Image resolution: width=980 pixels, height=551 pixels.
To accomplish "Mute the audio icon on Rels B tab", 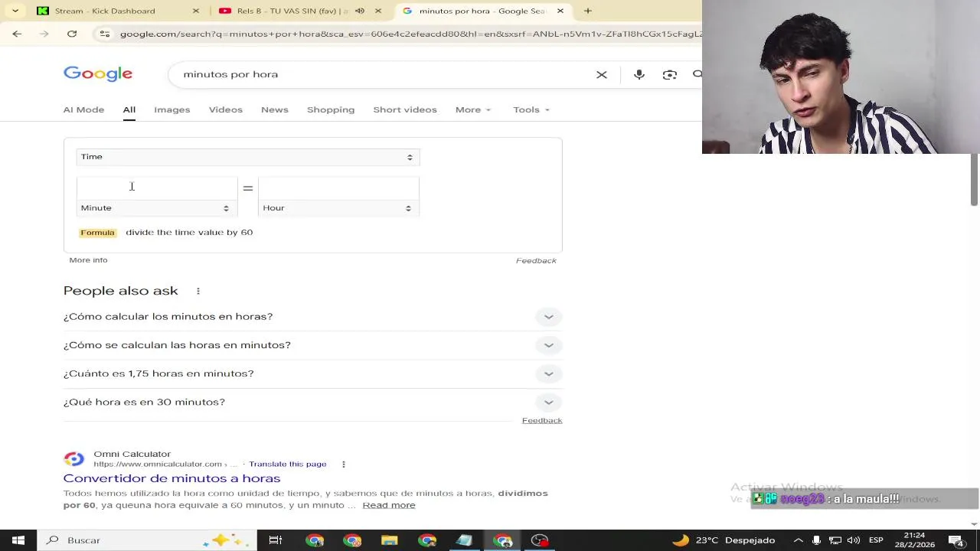I will [x=360, y=11].
